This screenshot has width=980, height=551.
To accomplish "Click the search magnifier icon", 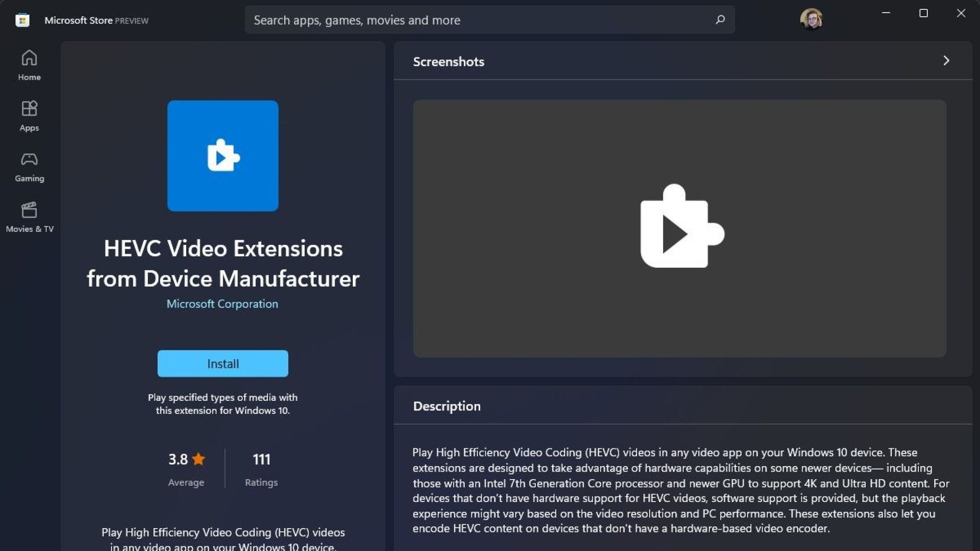I will point(720,20).
